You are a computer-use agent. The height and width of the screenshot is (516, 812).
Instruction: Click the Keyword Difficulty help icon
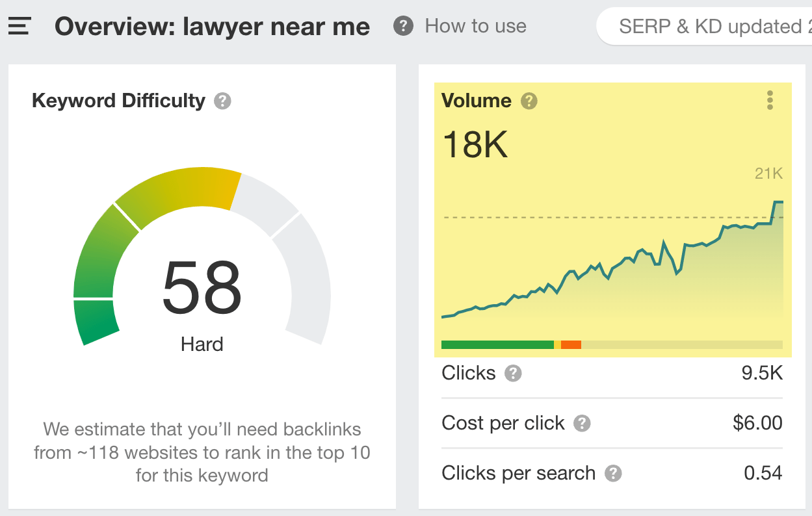click(221, 101)
